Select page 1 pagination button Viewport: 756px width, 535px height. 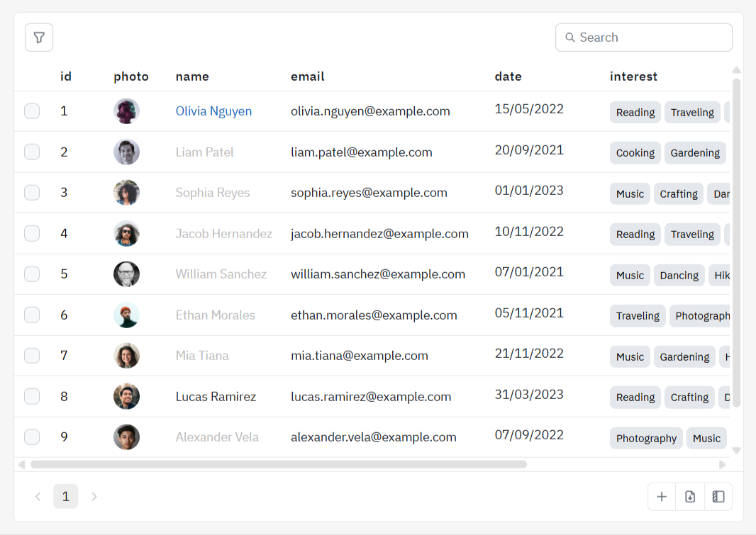(x=66, y=497)
